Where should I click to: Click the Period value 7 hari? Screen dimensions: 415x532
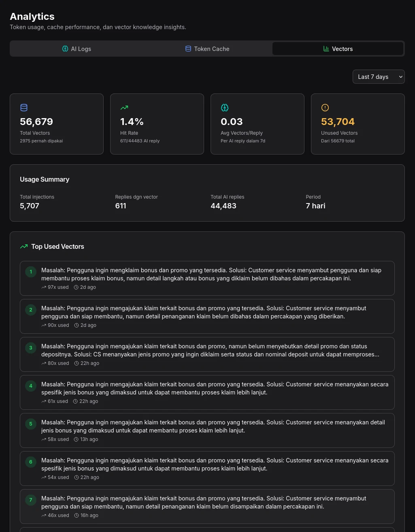pos(315,206)
